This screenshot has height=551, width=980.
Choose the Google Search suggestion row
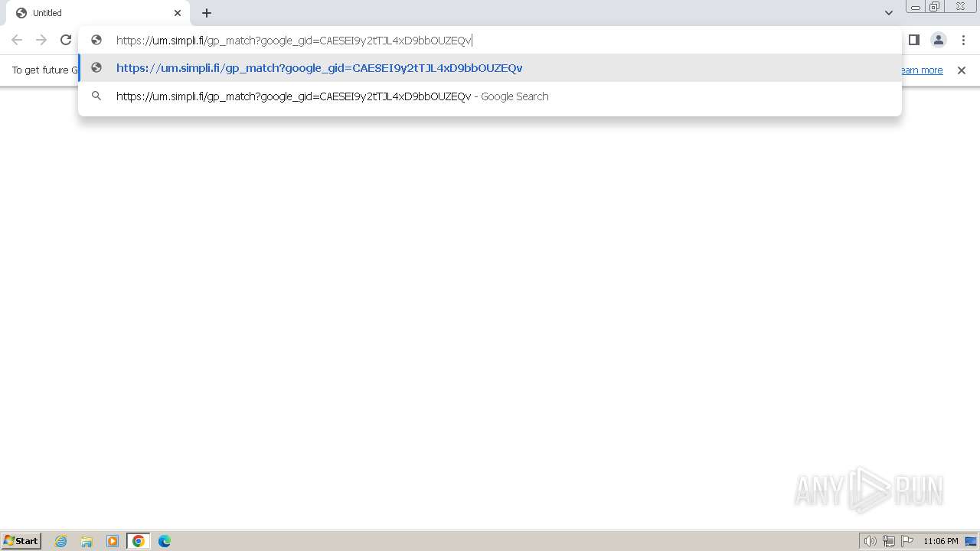pos(490,96)
